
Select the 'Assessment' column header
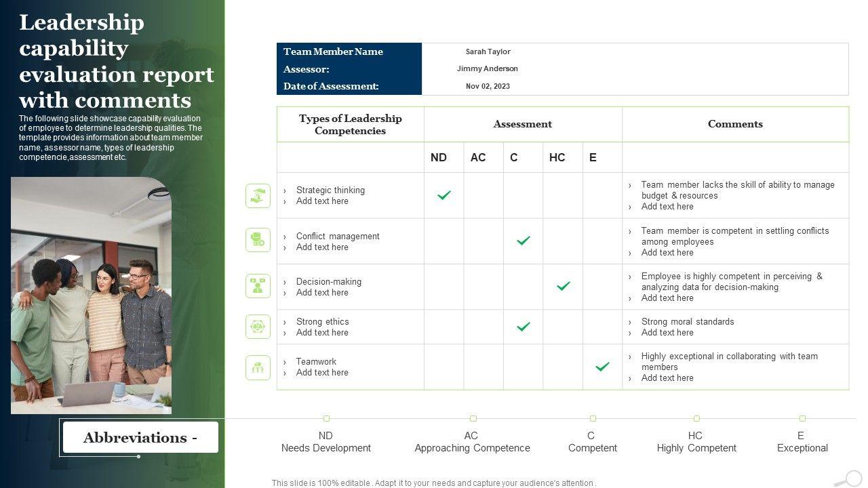click(523, 124)
